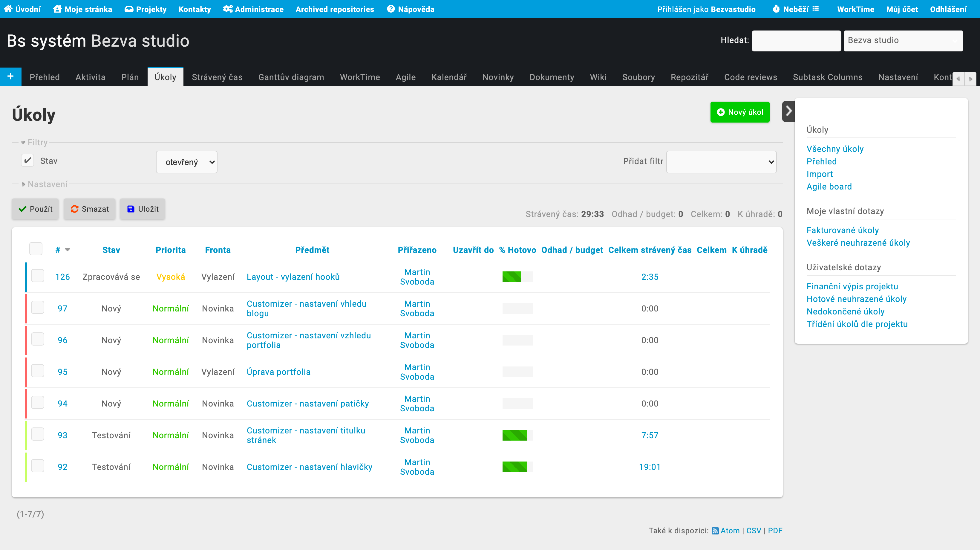This screenshot has width=980, height=550.
Task: Select the Ganttův diagram tab
Action: (291, 77)
